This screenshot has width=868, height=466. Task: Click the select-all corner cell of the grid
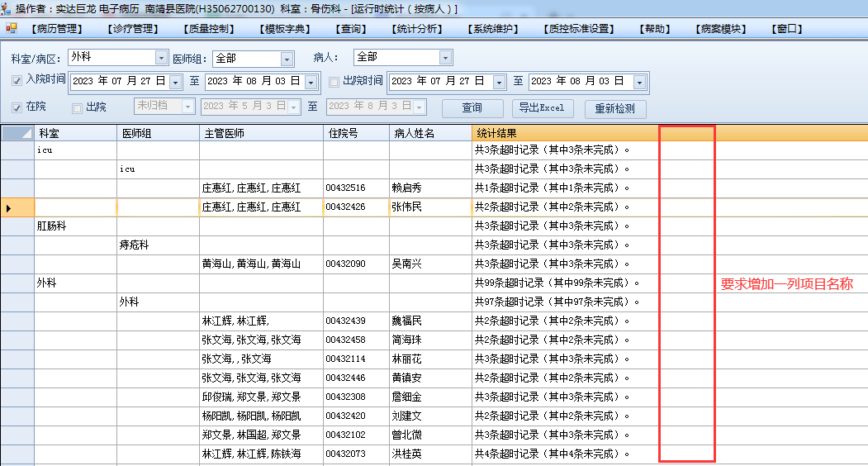coord(17,133)
